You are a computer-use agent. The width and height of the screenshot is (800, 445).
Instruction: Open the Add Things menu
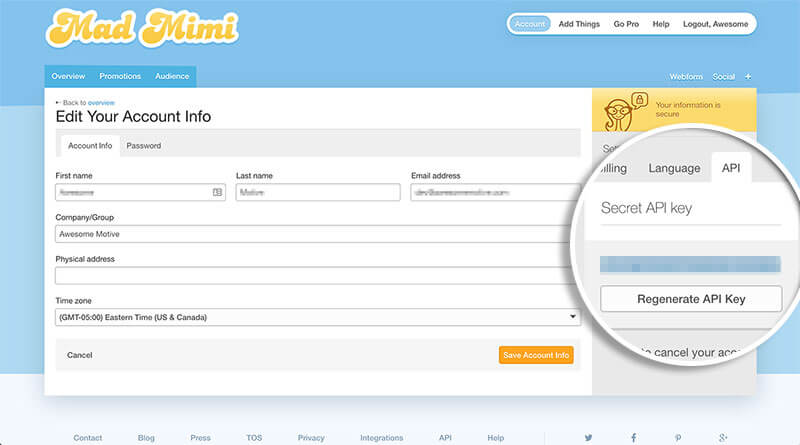pyautogui.click(x=579, y=24)
